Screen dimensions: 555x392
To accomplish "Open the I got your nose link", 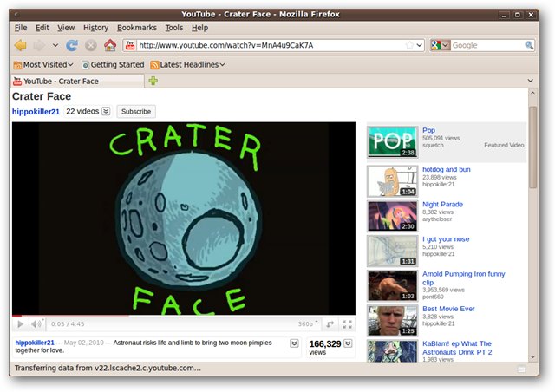I will coord(446,239).
